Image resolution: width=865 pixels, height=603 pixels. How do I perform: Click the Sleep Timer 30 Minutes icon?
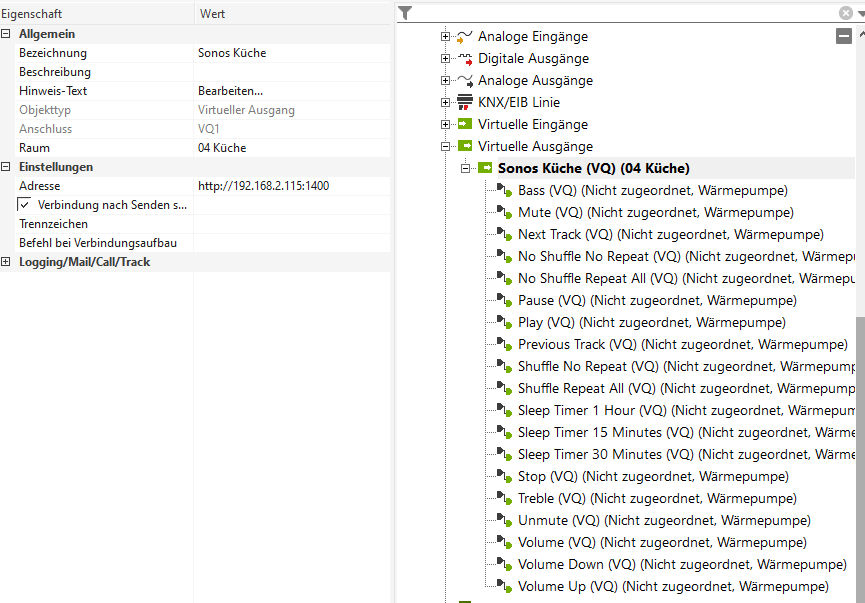[504, 455]
